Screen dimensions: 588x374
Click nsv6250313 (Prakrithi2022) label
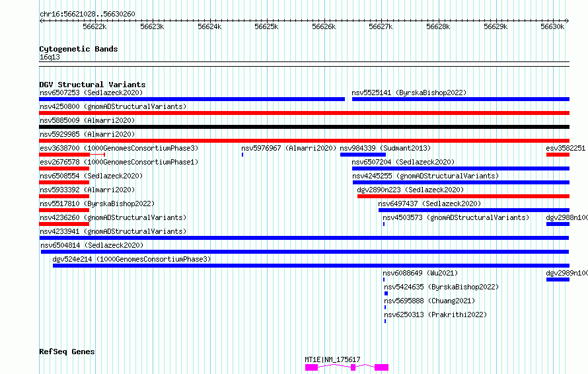tap(435, 315)
